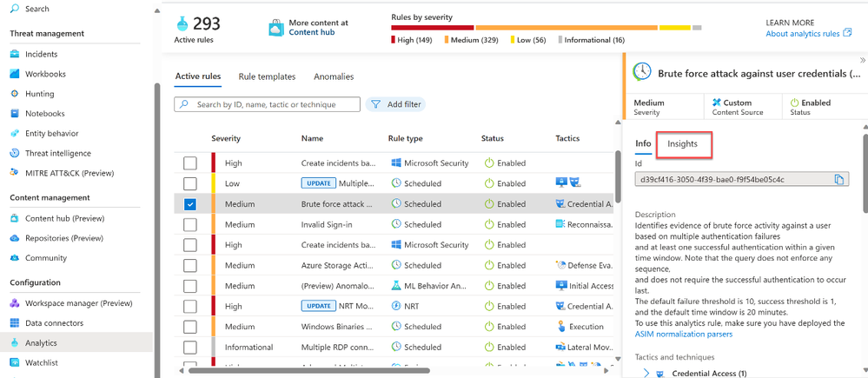This screenshot has height=378, width=868.
Task: Open the Info tab in details pane
Action: pos(643,143)
